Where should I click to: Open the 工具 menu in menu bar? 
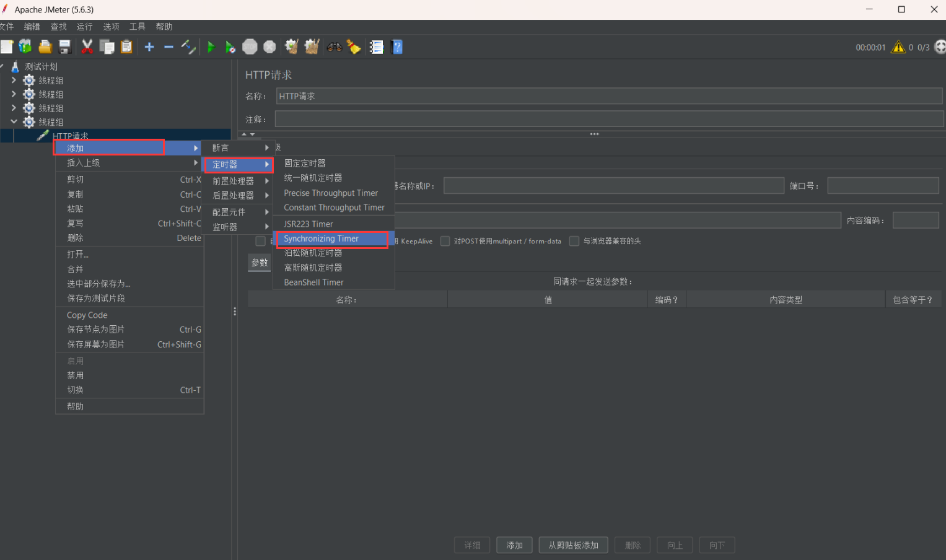138,27
